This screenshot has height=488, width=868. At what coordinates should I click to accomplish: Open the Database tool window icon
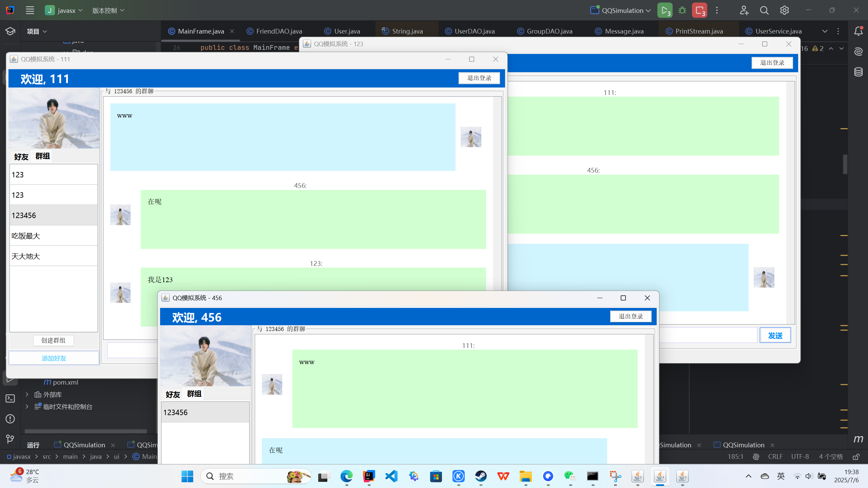tap(858, 72)
